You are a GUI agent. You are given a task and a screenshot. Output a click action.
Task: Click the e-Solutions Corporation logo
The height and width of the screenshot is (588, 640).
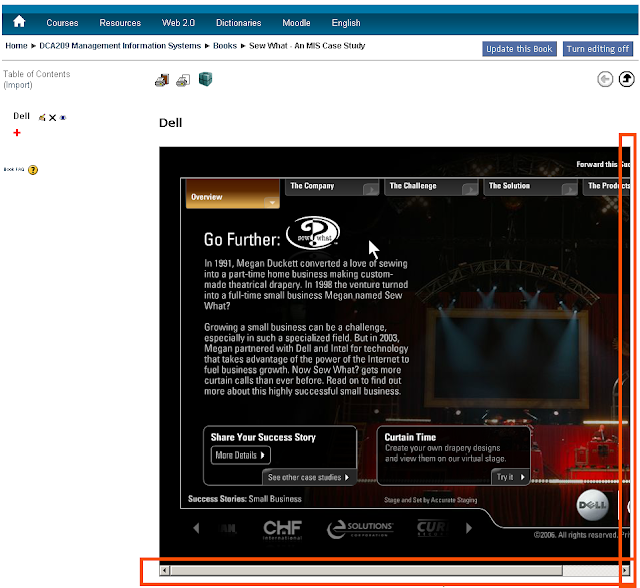point(360,529)
